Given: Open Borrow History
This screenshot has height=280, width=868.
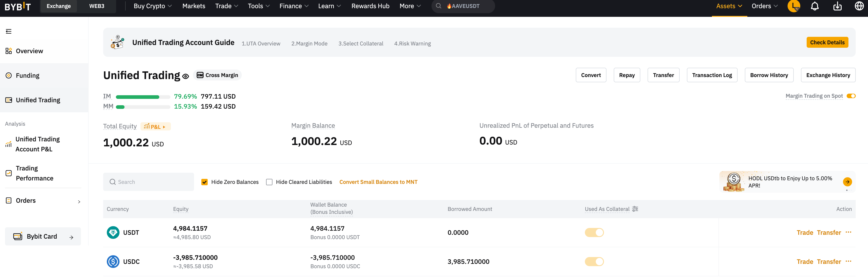Looking at the screenshot, I should click(769, 75).
